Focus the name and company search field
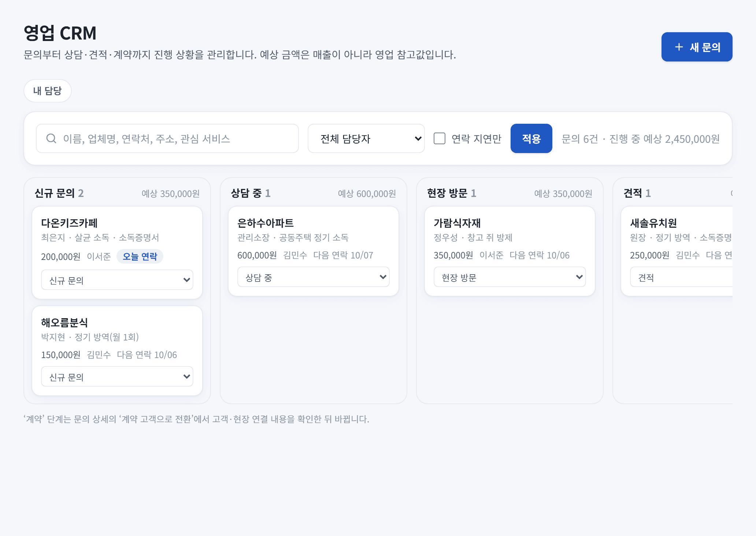The height and width of the screenshot is (536, 756). pyautogui.click(x=167, y=138)
